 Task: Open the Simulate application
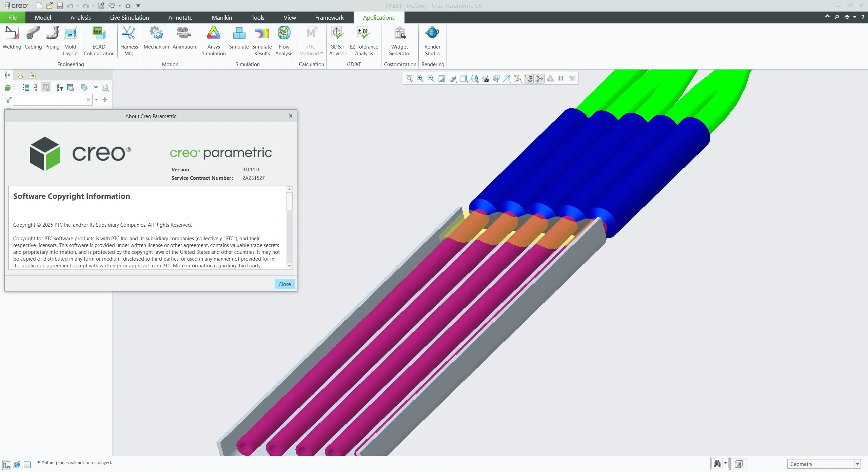239,38
